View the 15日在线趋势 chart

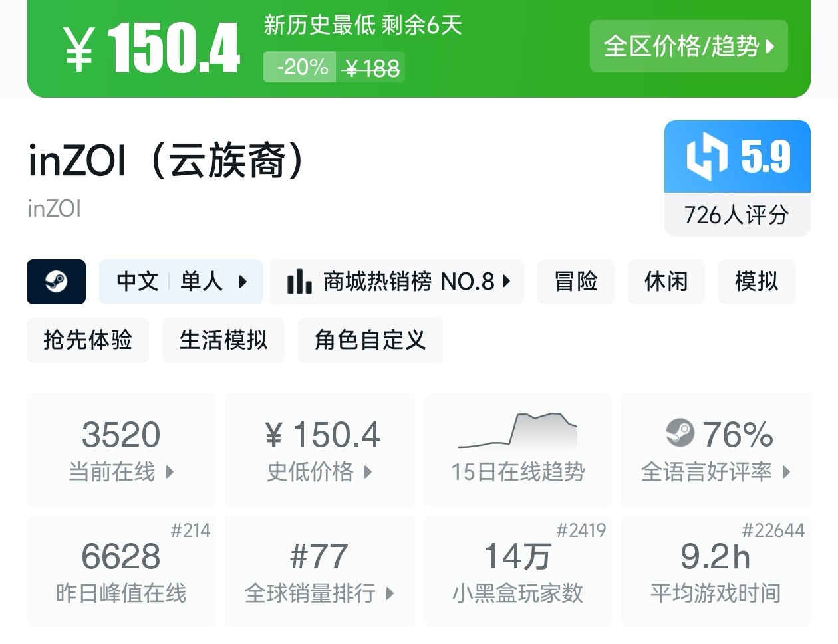point(517,450)
